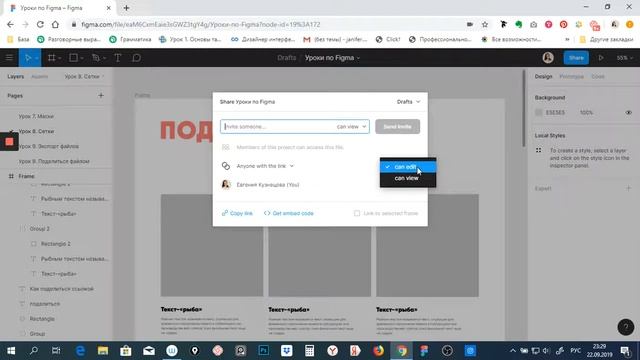
Task: Open Figma desktop app in taskbar
Action: point(424,351)
